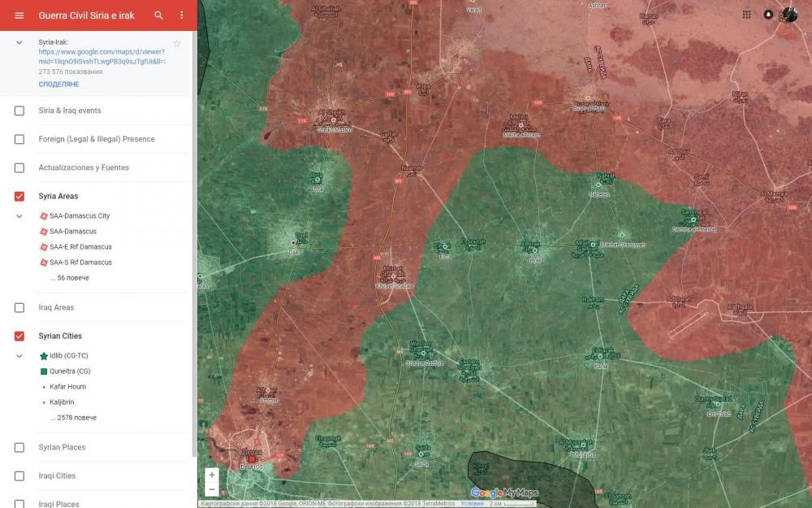Collapse the map description chevron

tap(19, 42)
